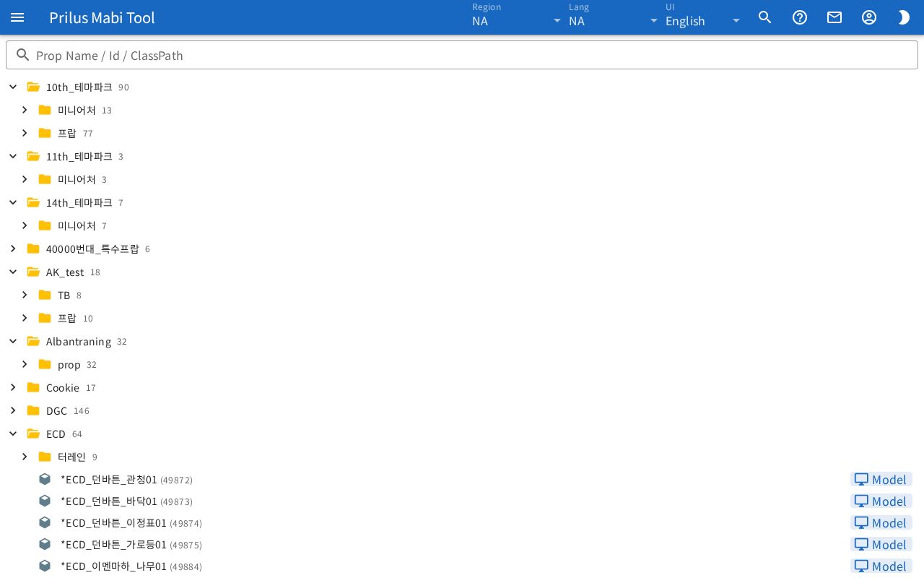This screenshot has width=924, height=578.
Task: Click the Model button for ECD_던바튼_가로등01
Action: click(881, 544)
